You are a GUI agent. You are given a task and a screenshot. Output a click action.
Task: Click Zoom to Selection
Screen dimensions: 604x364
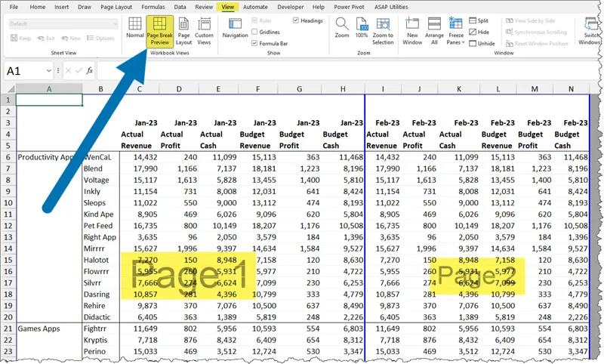pos(383,31)
